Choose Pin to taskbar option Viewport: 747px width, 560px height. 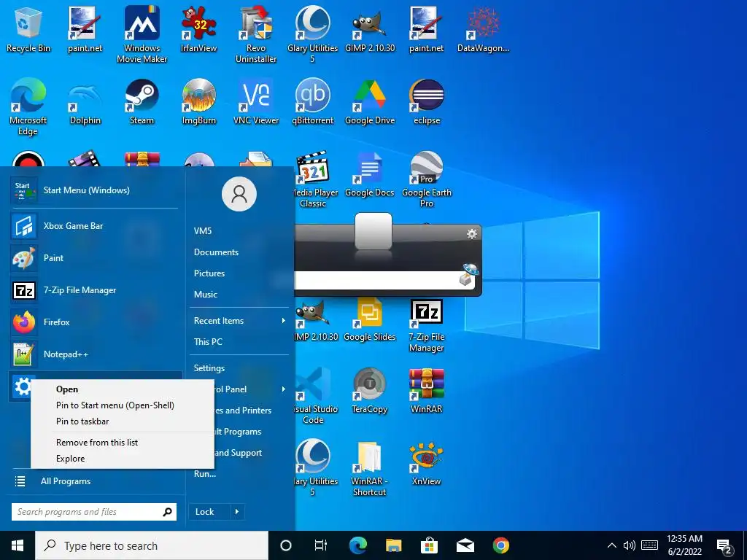pos(82,421)
